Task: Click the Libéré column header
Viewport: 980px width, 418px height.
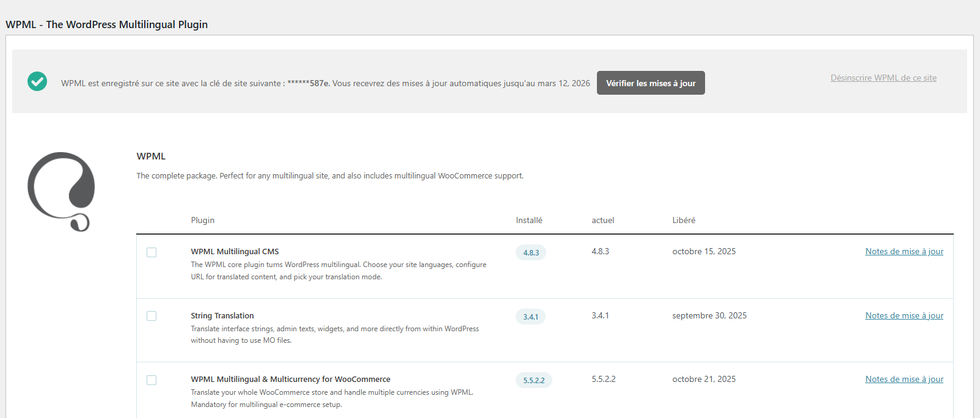Action: pos(683,220)
